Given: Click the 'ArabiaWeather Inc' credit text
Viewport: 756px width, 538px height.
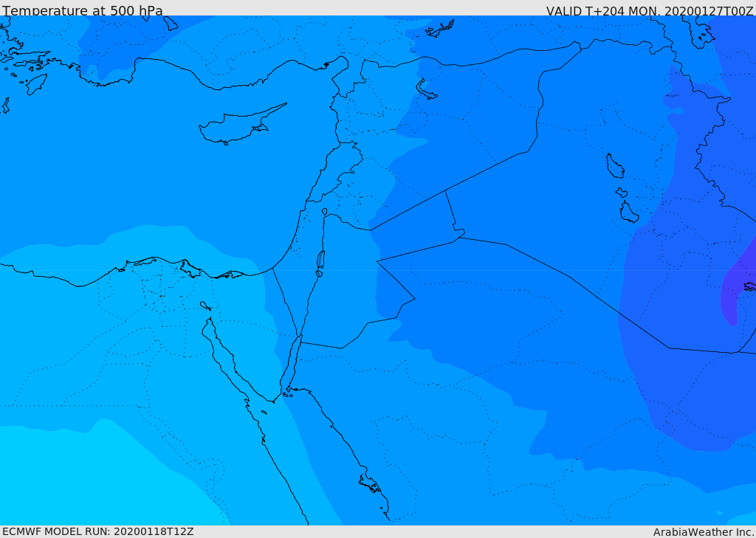Looking at the screenshot, I should coord(703,532).
